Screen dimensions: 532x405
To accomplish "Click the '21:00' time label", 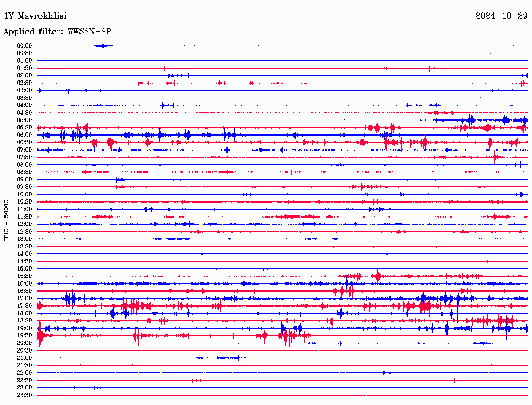I will (24, 358).
